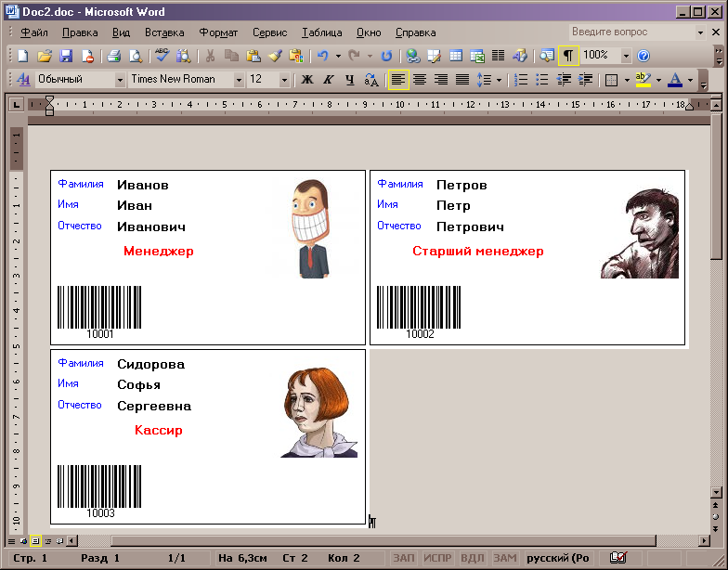This screenshot has width=728, height=570.
Task: Expand the font size 12 dropdown
Action: [284, 80]
